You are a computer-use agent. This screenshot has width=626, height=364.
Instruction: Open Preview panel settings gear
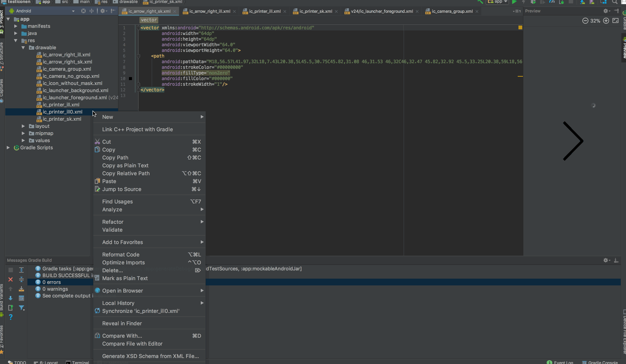click(x=606, y=11)
